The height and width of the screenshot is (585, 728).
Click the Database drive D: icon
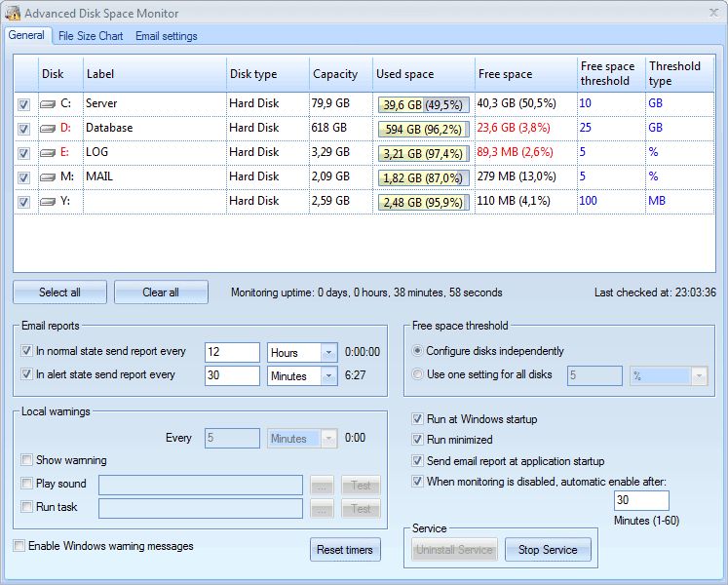(x=49, y=128)
